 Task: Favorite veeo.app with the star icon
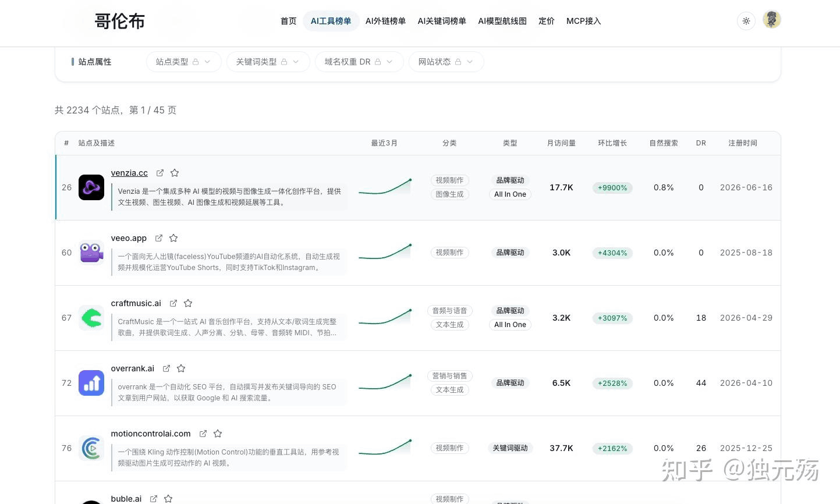click(x=173, y=238)
